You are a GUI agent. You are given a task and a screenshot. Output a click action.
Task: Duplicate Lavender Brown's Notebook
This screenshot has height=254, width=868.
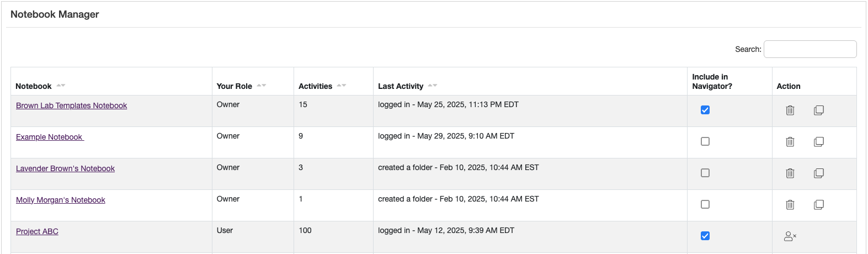[x=818, y=173]
